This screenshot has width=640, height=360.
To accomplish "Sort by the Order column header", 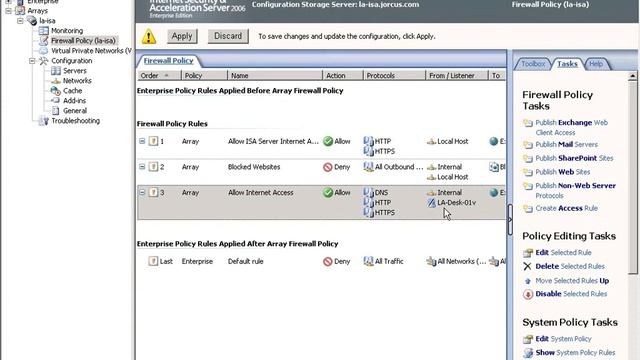I will [x=159, y=76].
